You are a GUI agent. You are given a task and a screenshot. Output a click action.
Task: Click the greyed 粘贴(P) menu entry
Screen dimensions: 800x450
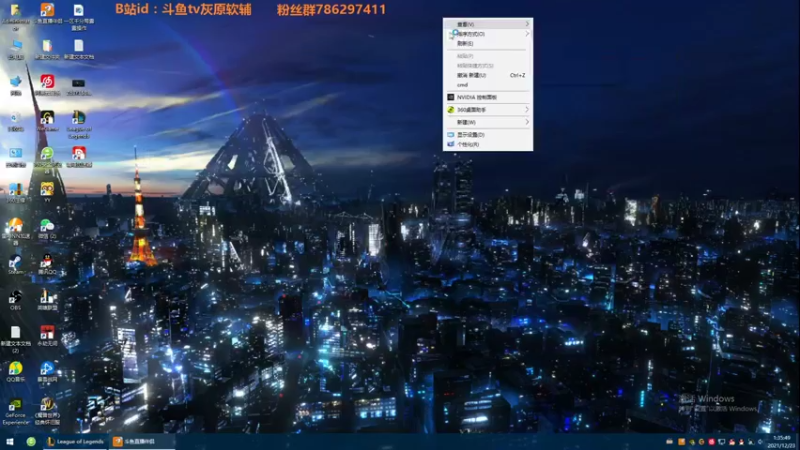click(488, 56)
